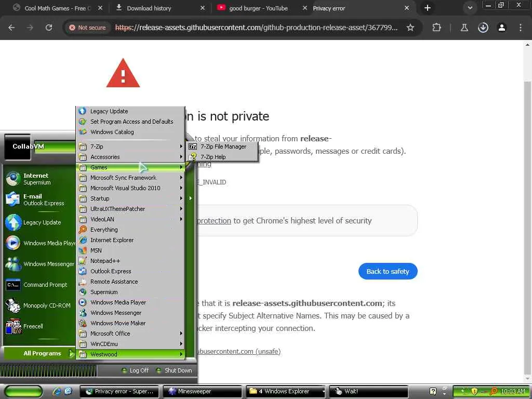
Task: Launch Windows Movie Maker
Action: 130,323
